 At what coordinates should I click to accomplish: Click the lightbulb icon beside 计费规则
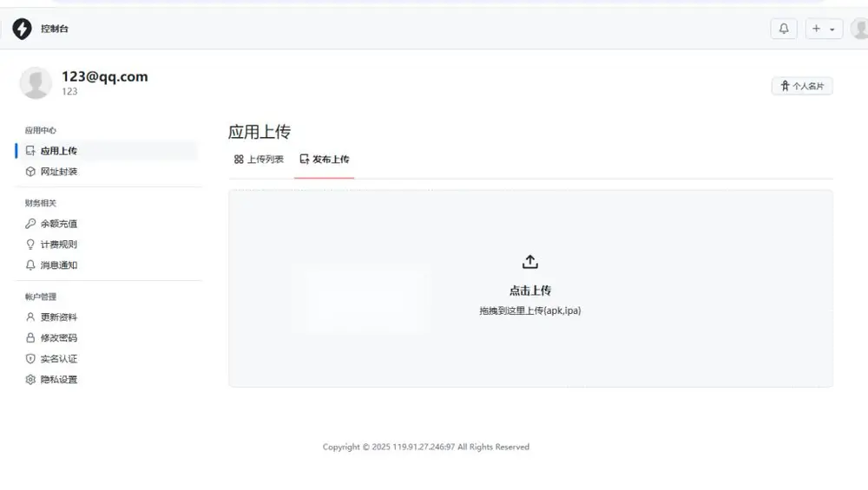pyautogui.click(x=30, y=245)
